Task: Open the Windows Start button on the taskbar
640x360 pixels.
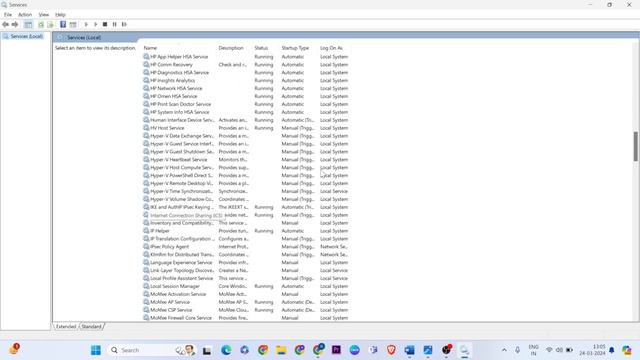Action: 96,350
